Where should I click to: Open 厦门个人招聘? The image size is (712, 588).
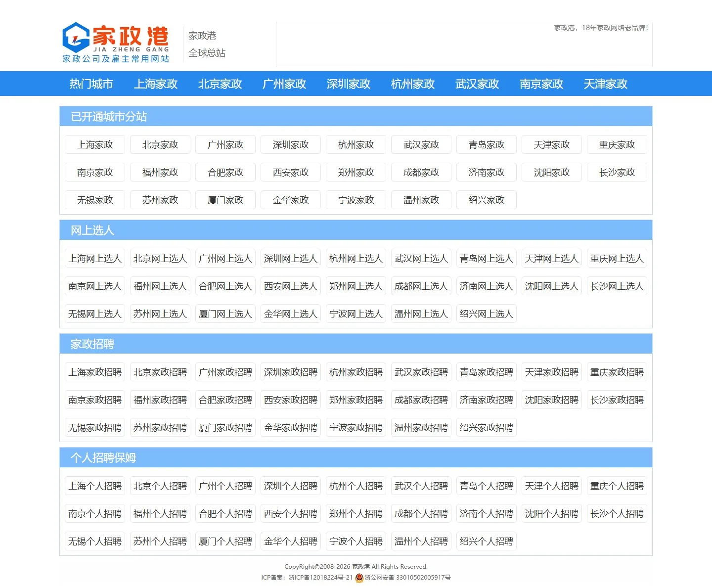[x=225, y=541]
